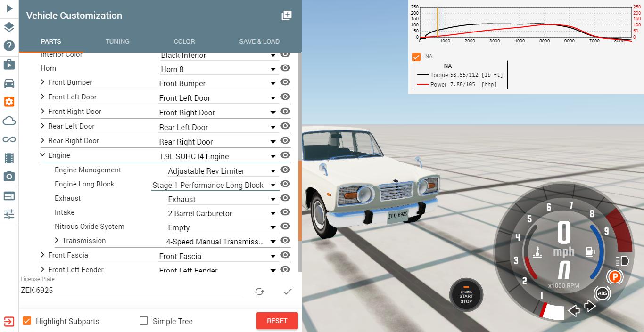Open the Exhaust part dropdown
Image resolution: width=644 pixels, height=332 pixels.
coord(222,199)
